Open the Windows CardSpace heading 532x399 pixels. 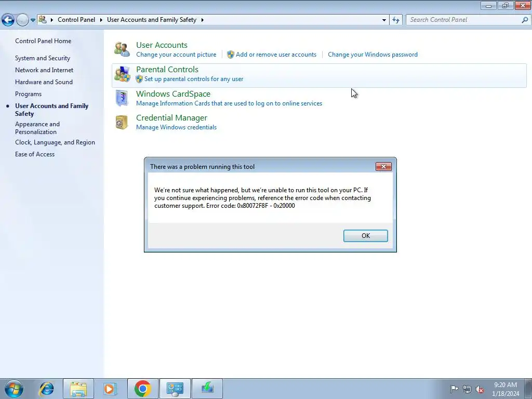tap(173, 94)
